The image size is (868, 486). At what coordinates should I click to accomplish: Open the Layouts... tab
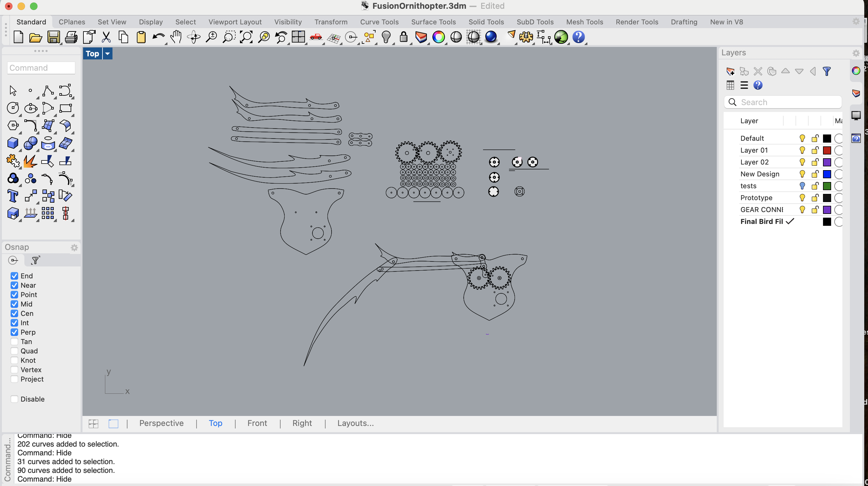click(356, 423)
